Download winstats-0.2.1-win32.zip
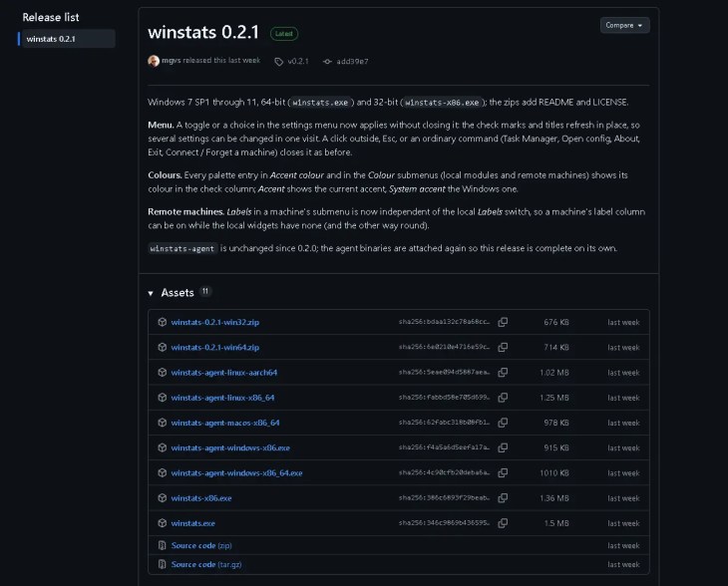 click(x=215, y=322)
